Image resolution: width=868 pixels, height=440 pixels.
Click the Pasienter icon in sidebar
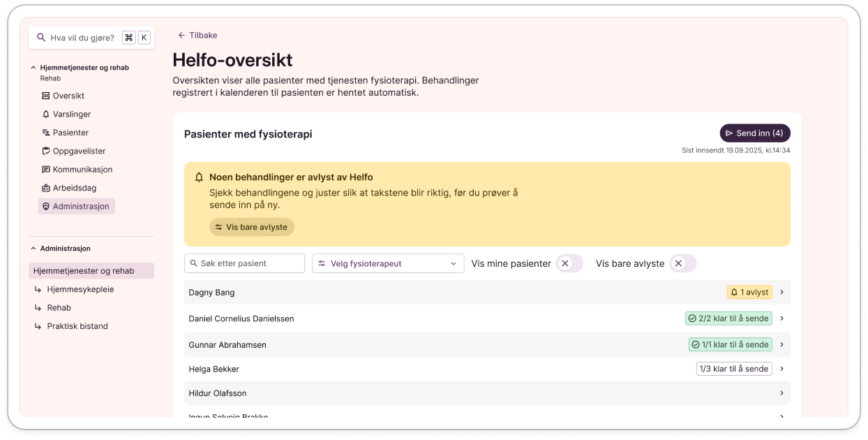pos(46,133)
